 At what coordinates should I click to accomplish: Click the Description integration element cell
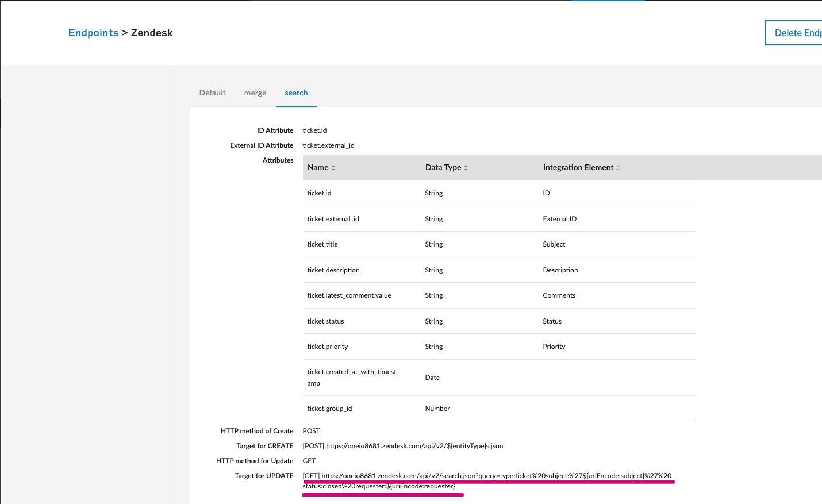(x=560, y=270)
